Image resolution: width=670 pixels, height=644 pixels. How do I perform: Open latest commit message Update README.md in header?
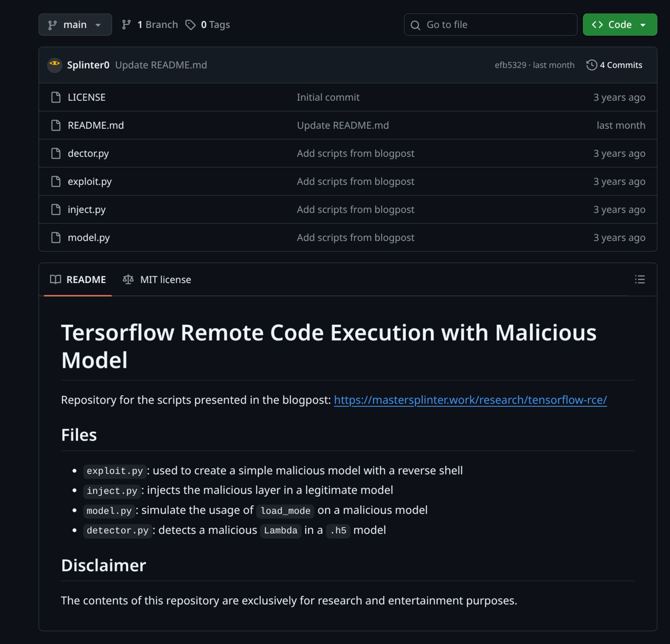pos(161,65)
